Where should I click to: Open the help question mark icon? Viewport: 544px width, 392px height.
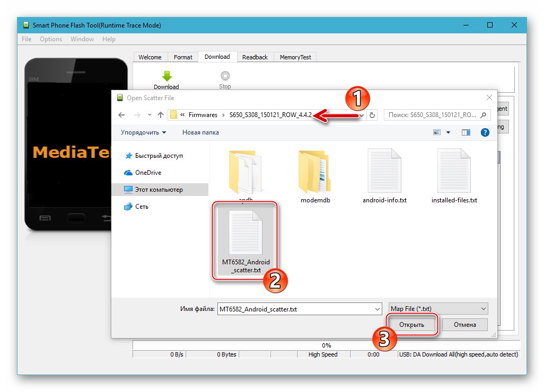[x=485, y=132]
